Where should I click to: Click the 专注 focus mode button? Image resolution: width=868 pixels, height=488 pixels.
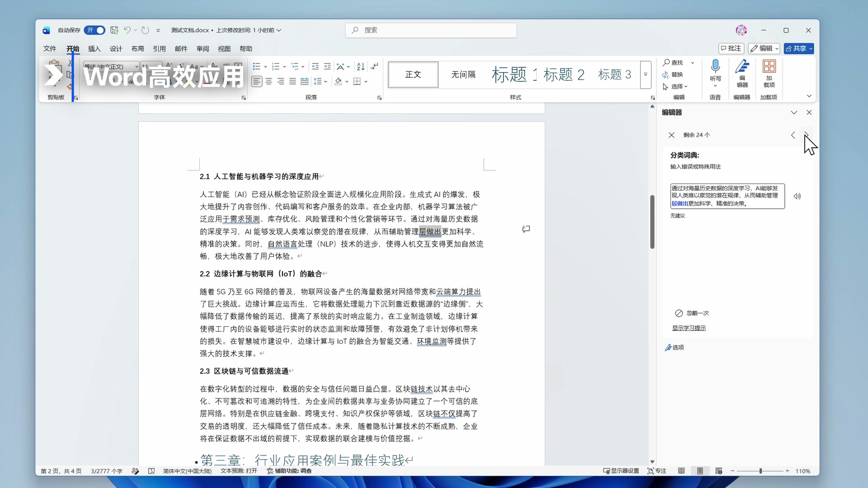coord(657,471)
